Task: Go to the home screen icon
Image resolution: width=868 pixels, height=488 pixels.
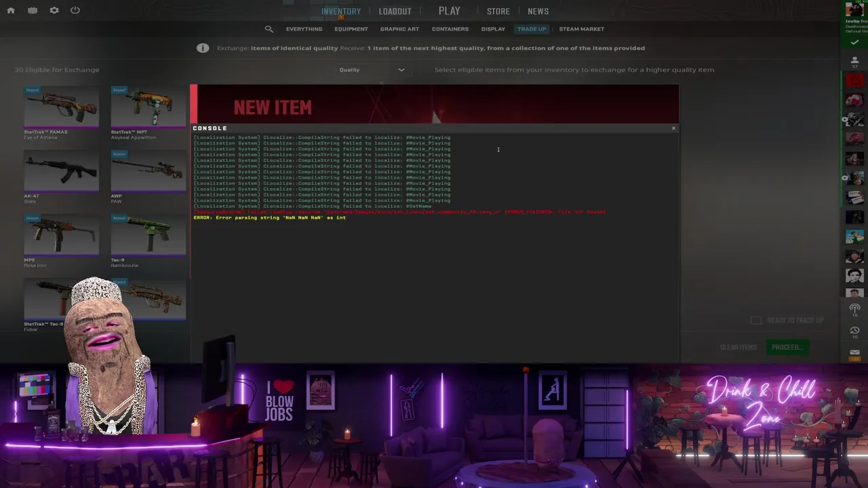Action: [11, 10]
